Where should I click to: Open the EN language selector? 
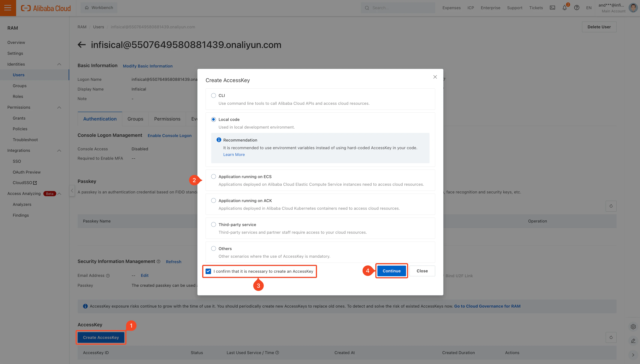click(589, 8)
